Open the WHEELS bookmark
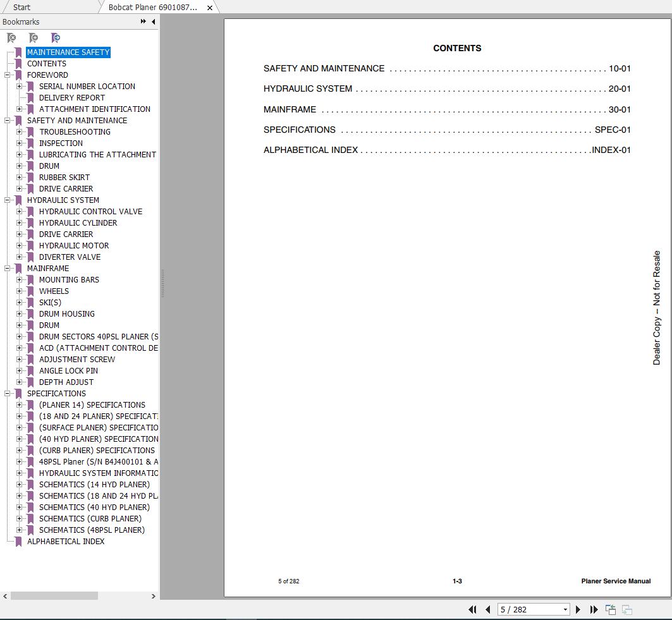Viewport: 672px width, 620px height. 54,291
